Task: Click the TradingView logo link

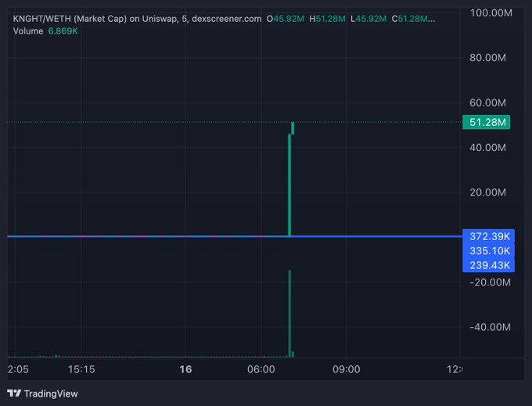Action: click(42, 393)
